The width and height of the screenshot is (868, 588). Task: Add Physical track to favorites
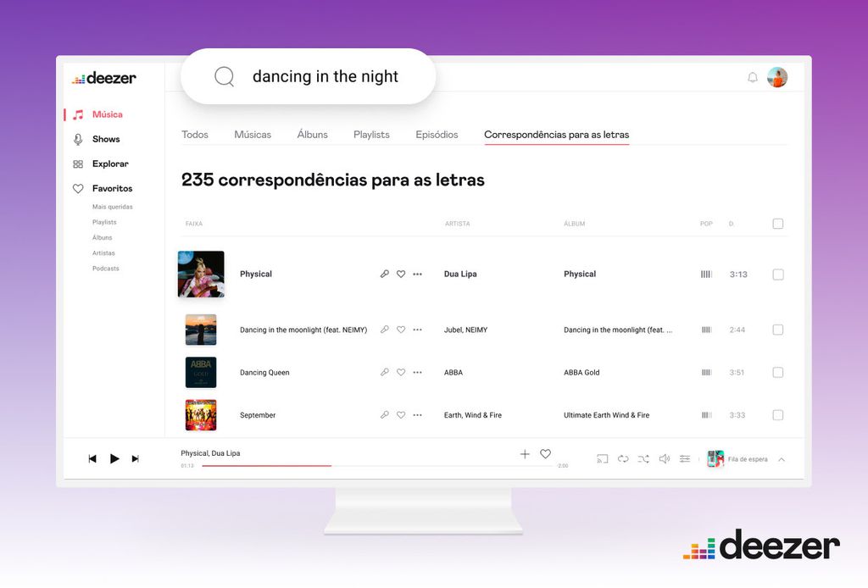coord(401,274)
